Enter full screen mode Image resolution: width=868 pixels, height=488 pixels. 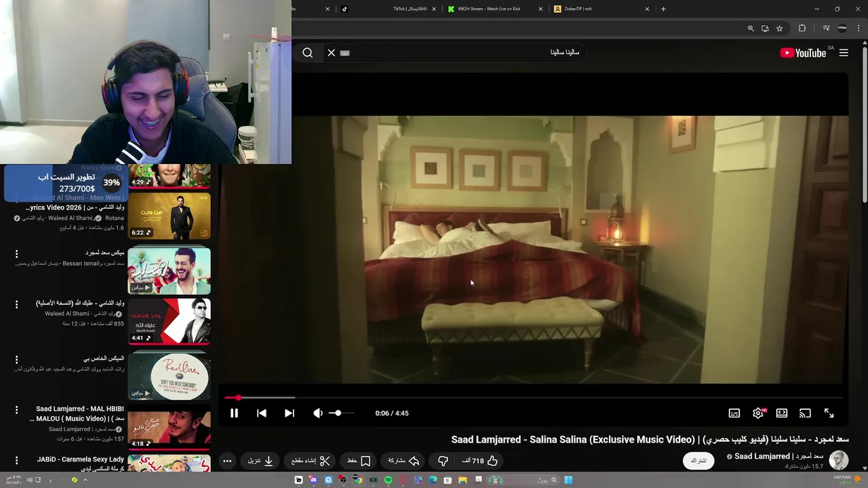pos(829,413)
